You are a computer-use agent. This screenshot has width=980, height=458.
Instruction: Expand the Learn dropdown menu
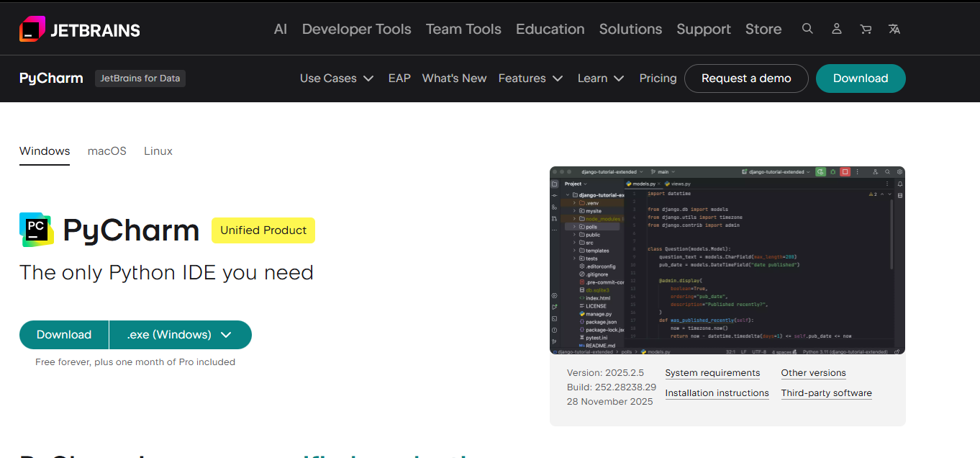tap(601, 78)
